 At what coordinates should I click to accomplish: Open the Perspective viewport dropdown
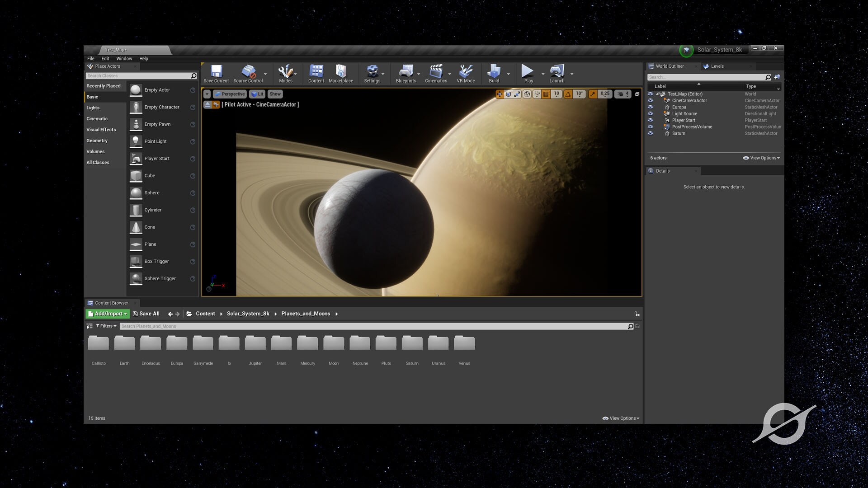click(230, 94)
